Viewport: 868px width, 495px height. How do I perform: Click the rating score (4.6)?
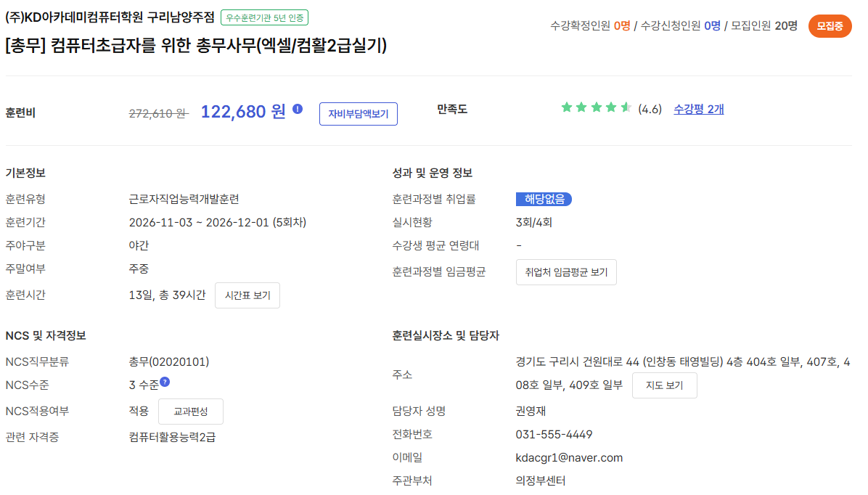(x=650, y=110)
